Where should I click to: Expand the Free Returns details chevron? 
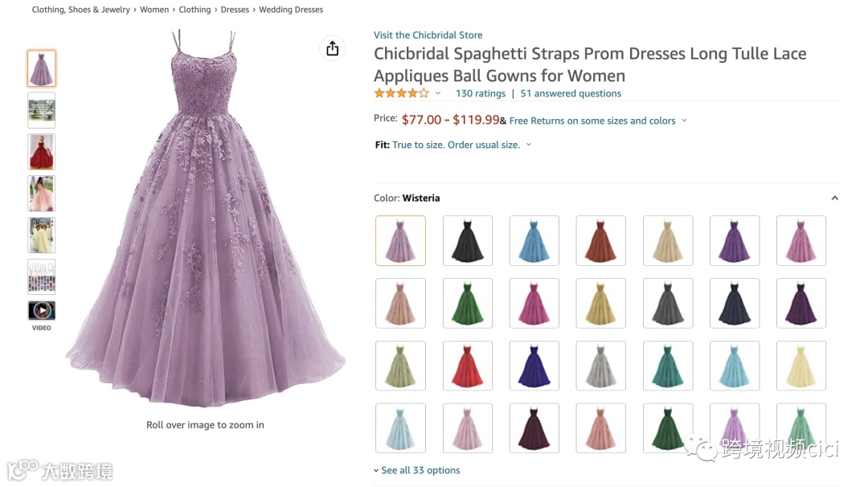pos(684,121)
